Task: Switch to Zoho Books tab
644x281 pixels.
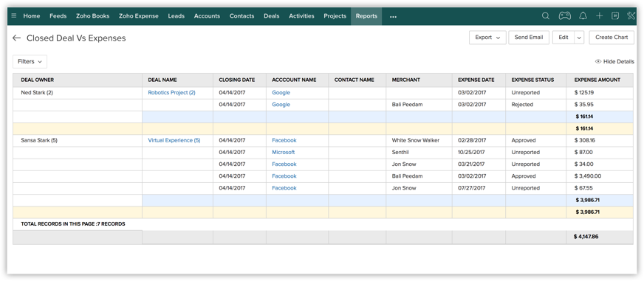Action: coord(93,16)
